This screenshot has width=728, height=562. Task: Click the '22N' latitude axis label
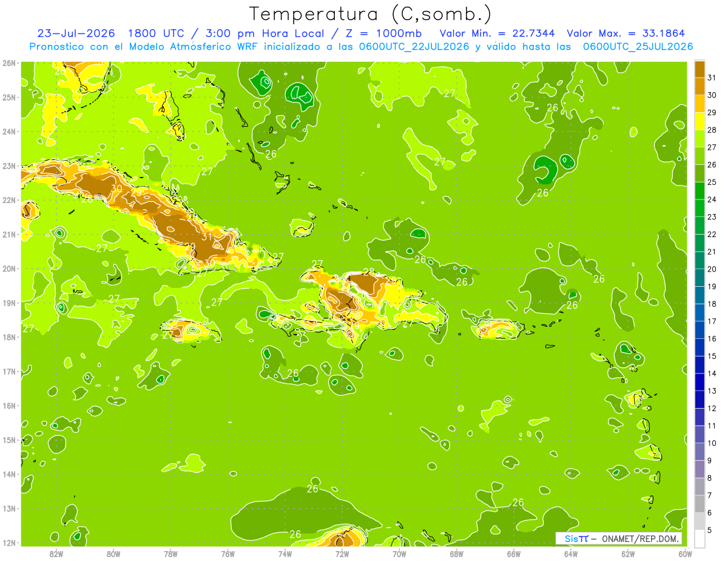(x=9, y=200)
